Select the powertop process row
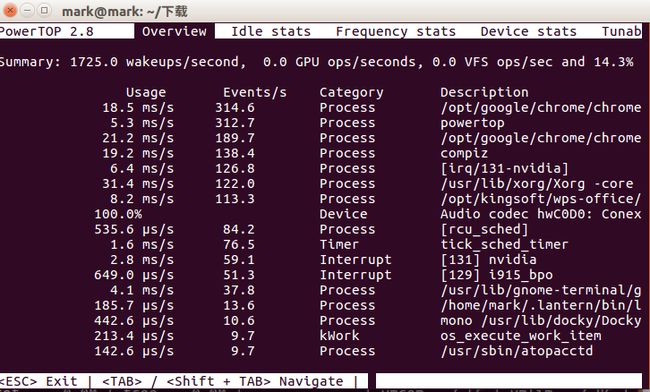Image resolution: width=650 pixels, height=392 pixels. [x=321, y=123]
